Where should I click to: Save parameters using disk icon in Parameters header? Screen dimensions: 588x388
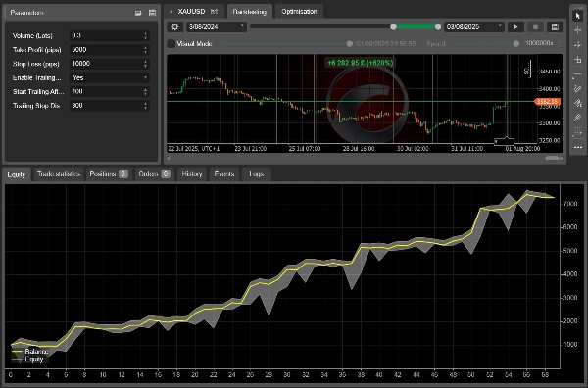point(152,13)
